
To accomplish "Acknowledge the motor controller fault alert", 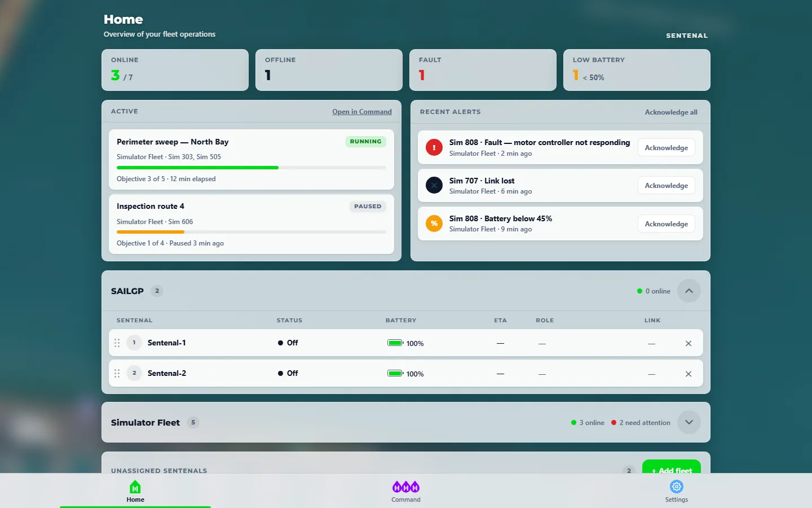I will tap(667, 147).
